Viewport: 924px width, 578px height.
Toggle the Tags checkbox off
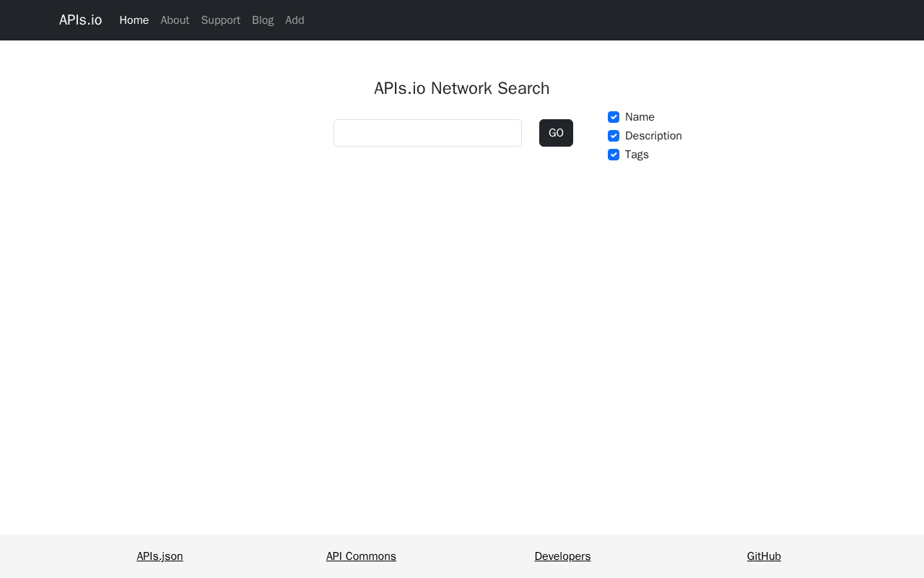[x=614, y=155]
